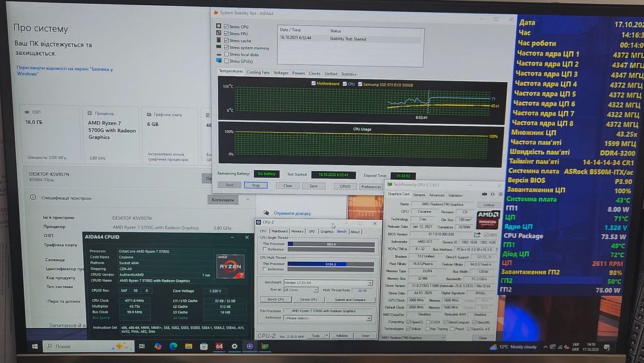
Task: Switch to Cooling Fans tab in AIDA64
Action: [x=258, y=72]
